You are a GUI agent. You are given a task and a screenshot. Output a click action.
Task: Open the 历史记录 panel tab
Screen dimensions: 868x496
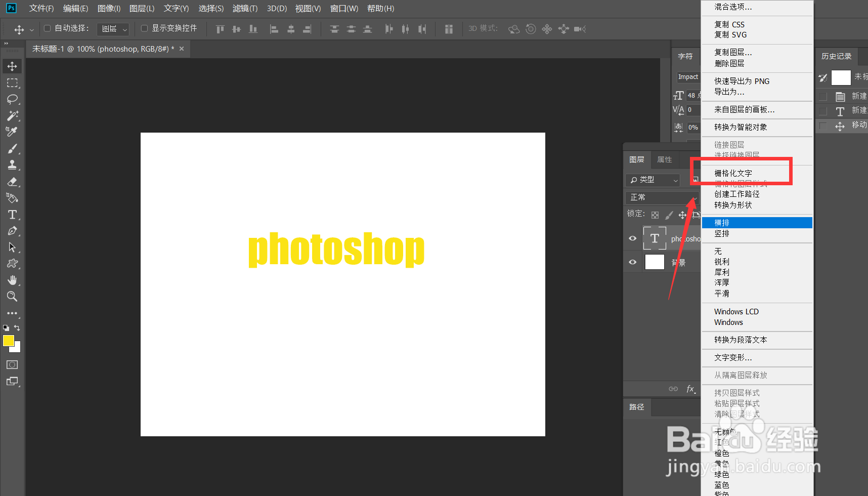tap(836, 56)
